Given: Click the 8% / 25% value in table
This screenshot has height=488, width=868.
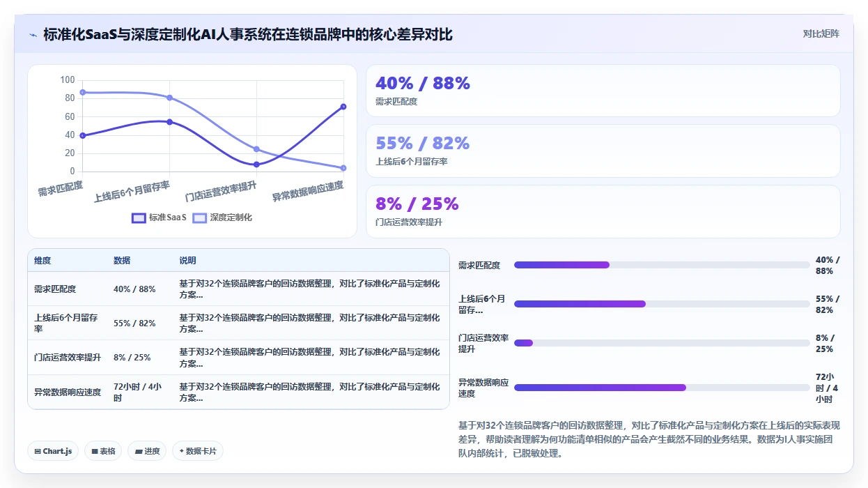Looking at the screenshot, I should click(x=132, y=358).
